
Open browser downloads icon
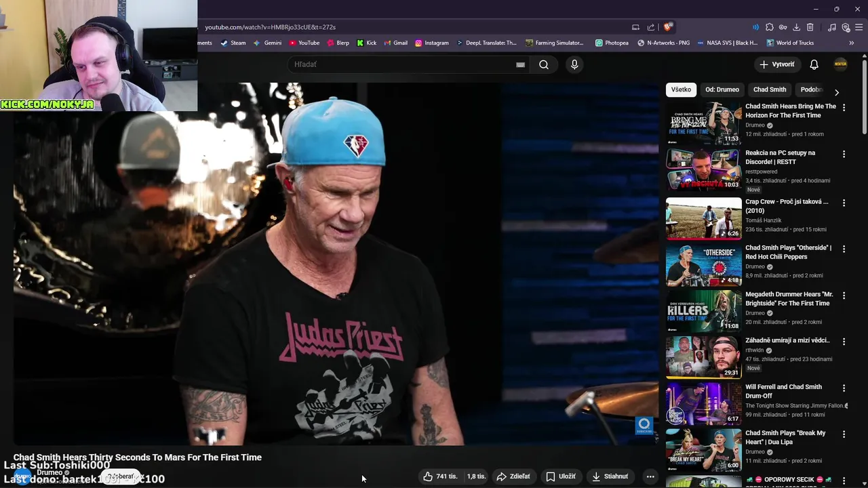(x=796, y=27)
